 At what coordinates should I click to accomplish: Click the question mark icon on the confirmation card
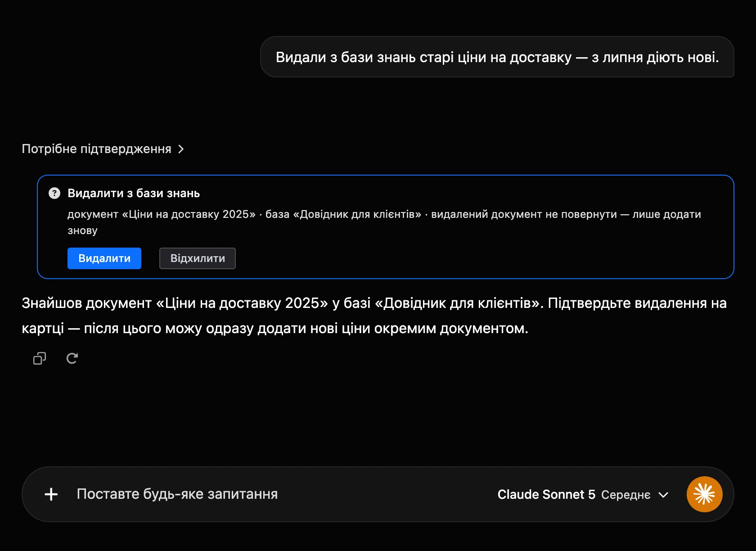point(54,193)
